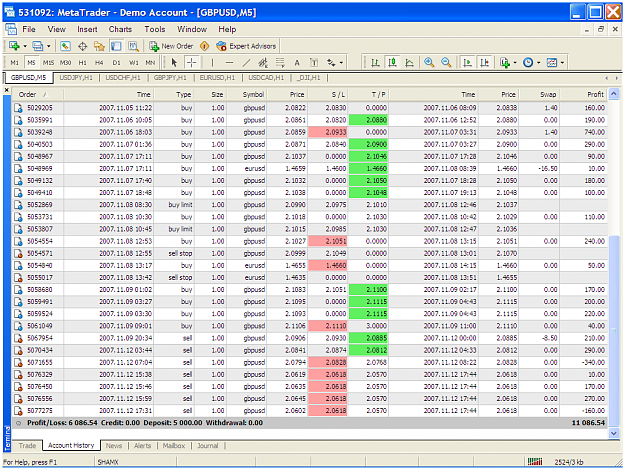Expand the arrows objects dropdown
This screenshot has height=470, width=625.
pyautogui.click(x=342, y=63)
